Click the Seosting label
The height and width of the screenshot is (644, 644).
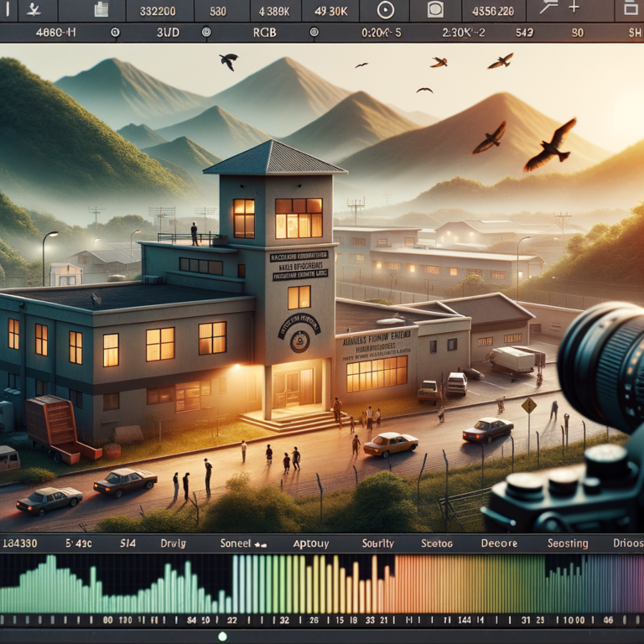click(x=567, y=543)
